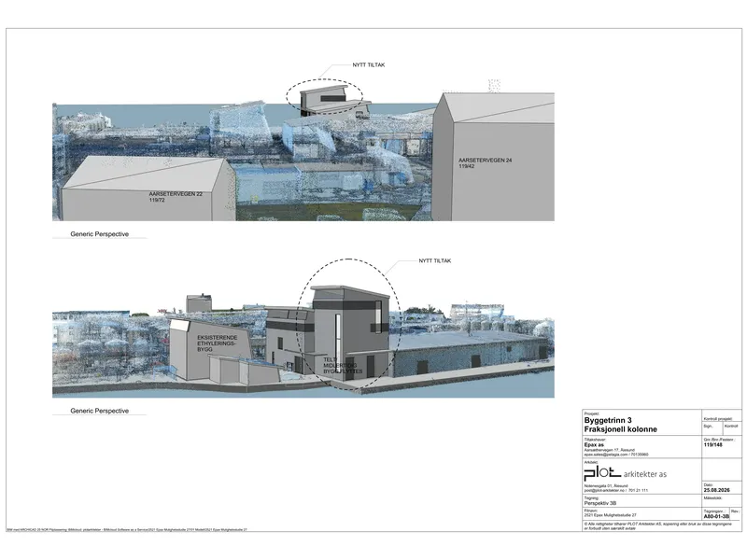Click 'NYTT TILTAK' callout above Aarsetervegen view
The image size is (747, 560).
point(369,64)
